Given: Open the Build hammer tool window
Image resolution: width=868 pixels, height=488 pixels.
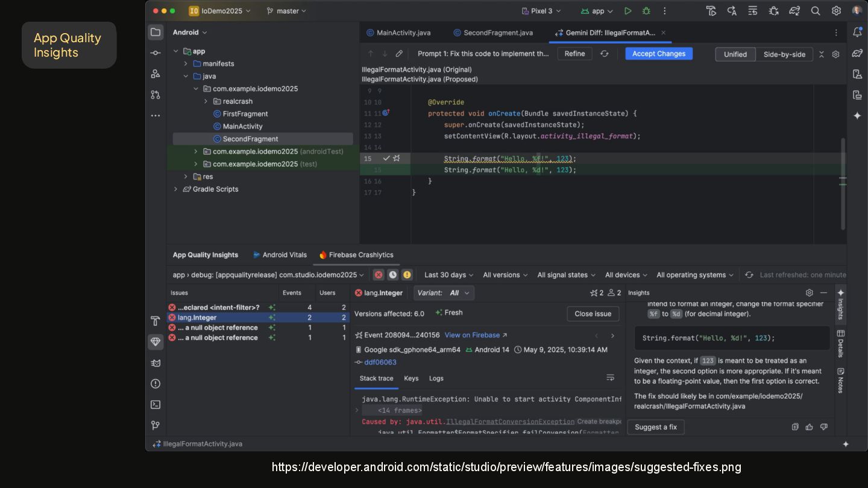Looking at the screenshot, I should (x=156, y=321).
